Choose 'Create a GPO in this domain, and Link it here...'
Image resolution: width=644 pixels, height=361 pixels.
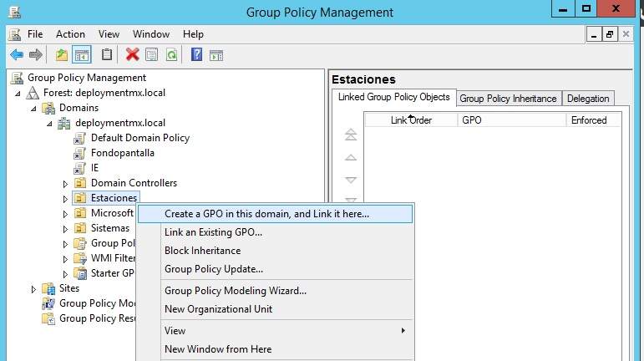pyautogui.click(x=266, y=214)
